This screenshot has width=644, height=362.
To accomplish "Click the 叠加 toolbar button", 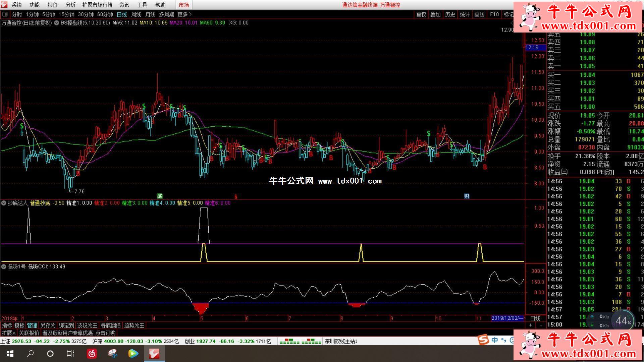I will coord(435,14).
